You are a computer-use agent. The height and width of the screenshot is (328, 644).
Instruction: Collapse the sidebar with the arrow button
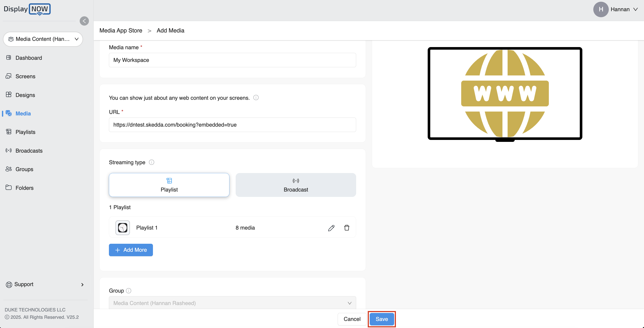coord(84,21)
